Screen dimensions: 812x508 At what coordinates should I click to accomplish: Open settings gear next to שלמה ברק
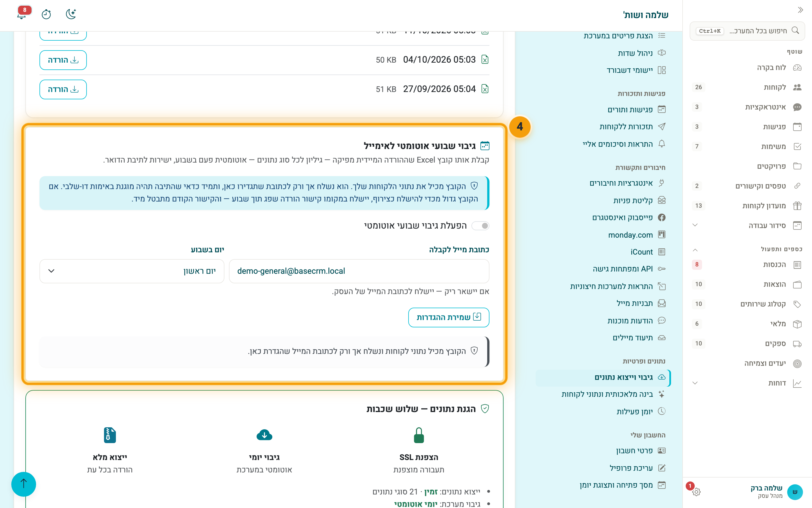click(x=696, y=492)
